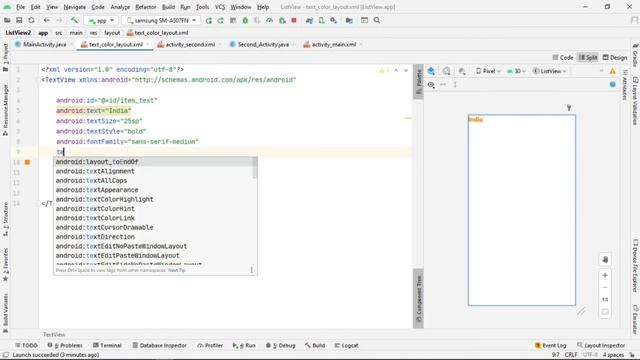
Task: Select android:textAppearance suggestion
Action: [153, 190]
